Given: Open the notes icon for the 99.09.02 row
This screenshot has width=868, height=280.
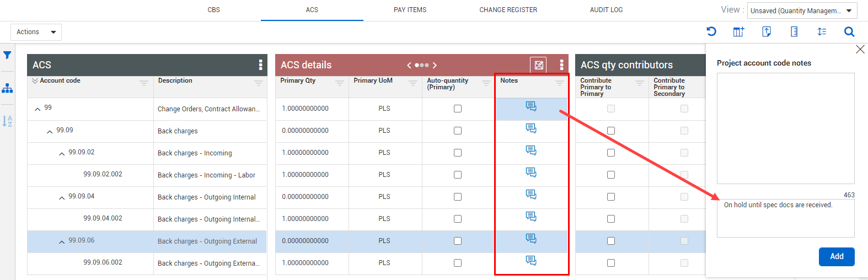Looking at the screenshot, I should click(x=531, y=150).
